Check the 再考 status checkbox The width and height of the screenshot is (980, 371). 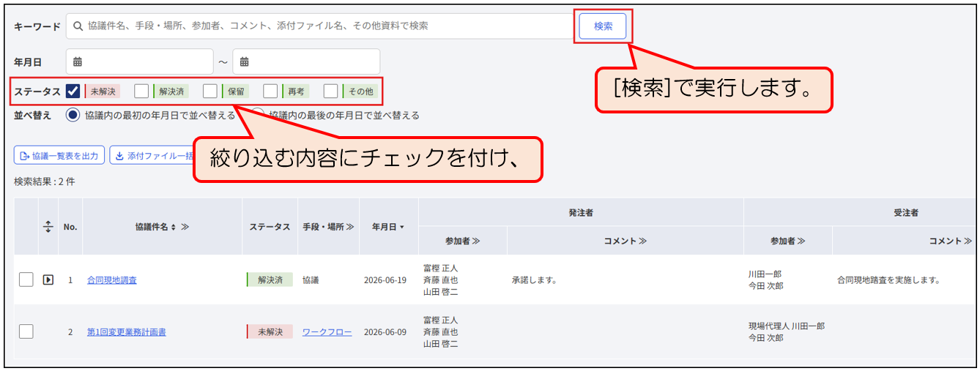point(270,91)
